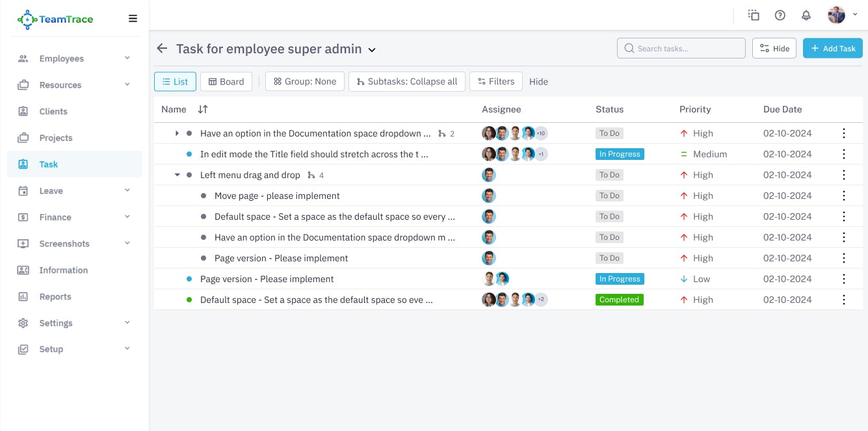Open the Clients section from the sidebar
Image resolution: width=868 pixels, height=431 pixels.
[53, 111]
